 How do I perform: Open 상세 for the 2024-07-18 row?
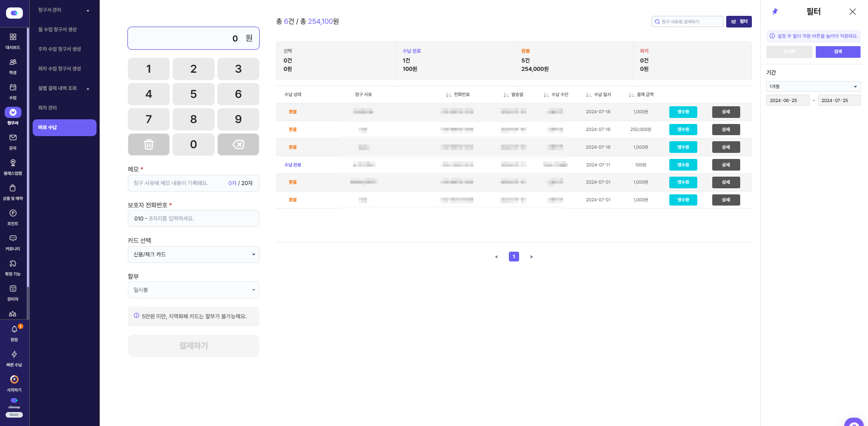(x=726, y=112)
